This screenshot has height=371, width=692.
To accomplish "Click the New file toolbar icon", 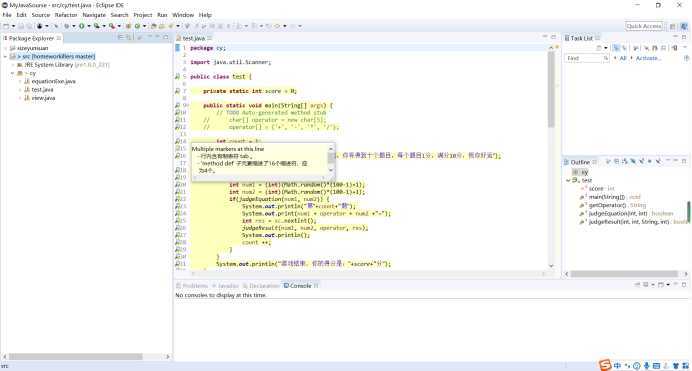I will coord(6,26).
